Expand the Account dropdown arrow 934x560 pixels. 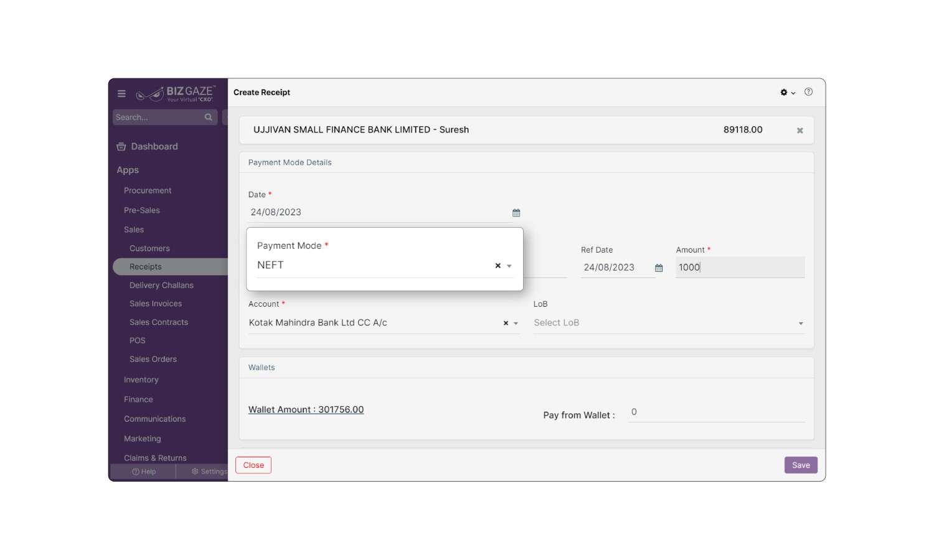pyautogui.click(x=516, y=324)
